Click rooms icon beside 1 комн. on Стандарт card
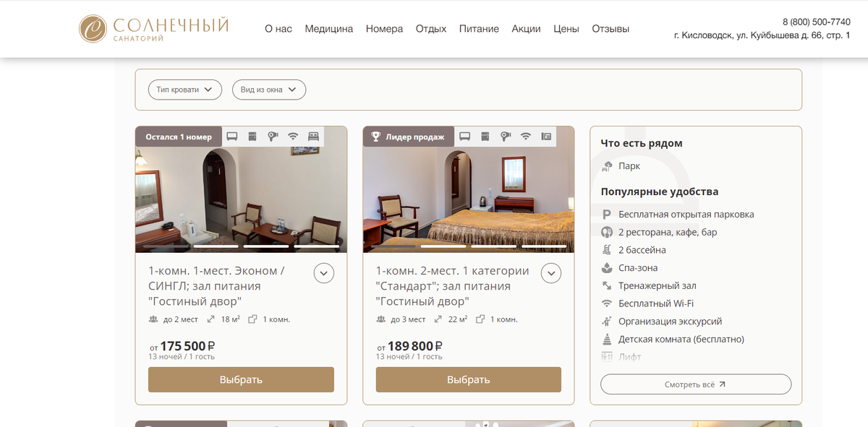868x427 pixels. (480, 319)
